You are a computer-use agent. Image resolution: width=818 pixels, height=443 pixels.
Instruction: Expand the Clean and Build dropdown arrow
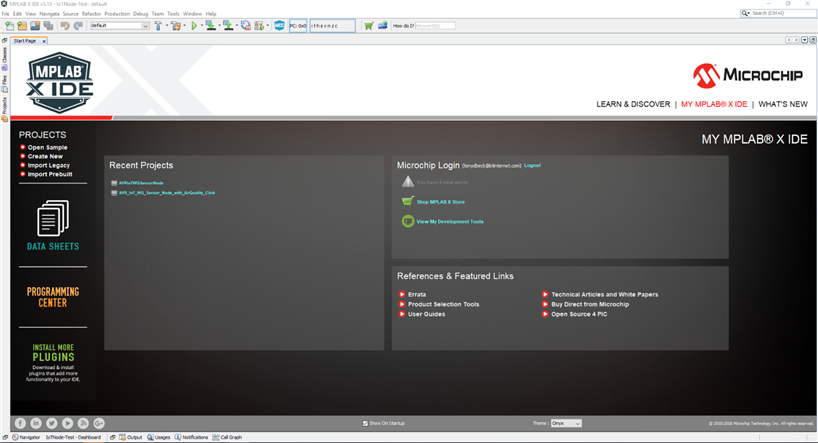tap(185, 26)
